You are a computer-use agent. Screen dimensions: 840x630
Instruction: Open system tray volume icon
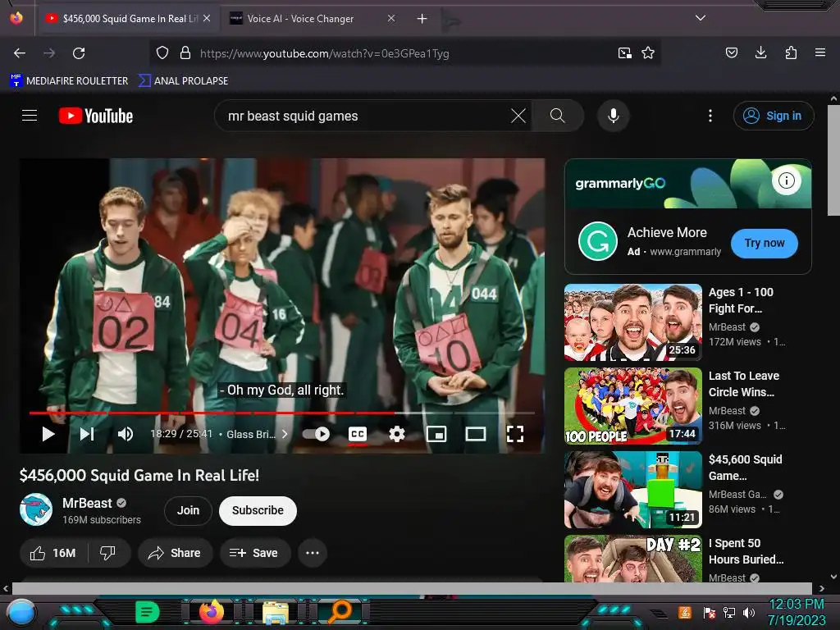pyautogui.click(x=749, y=612)
